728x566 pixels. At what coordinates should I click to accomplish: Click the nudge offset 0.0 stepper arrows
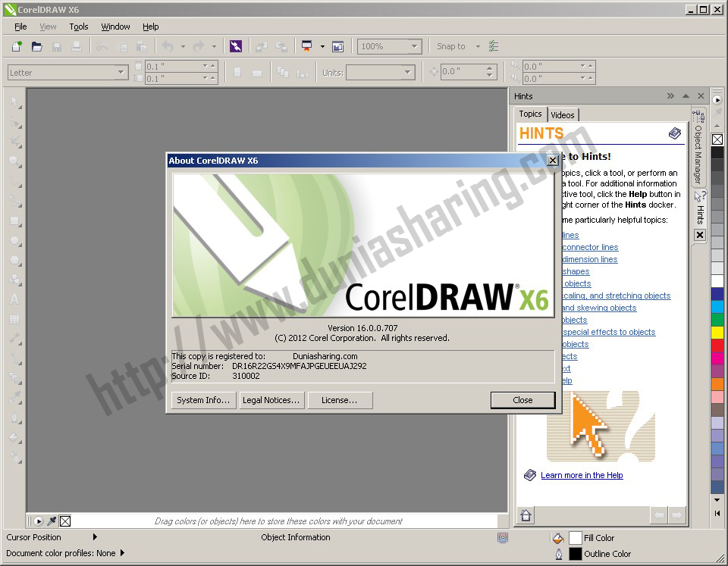coord(489,71)
